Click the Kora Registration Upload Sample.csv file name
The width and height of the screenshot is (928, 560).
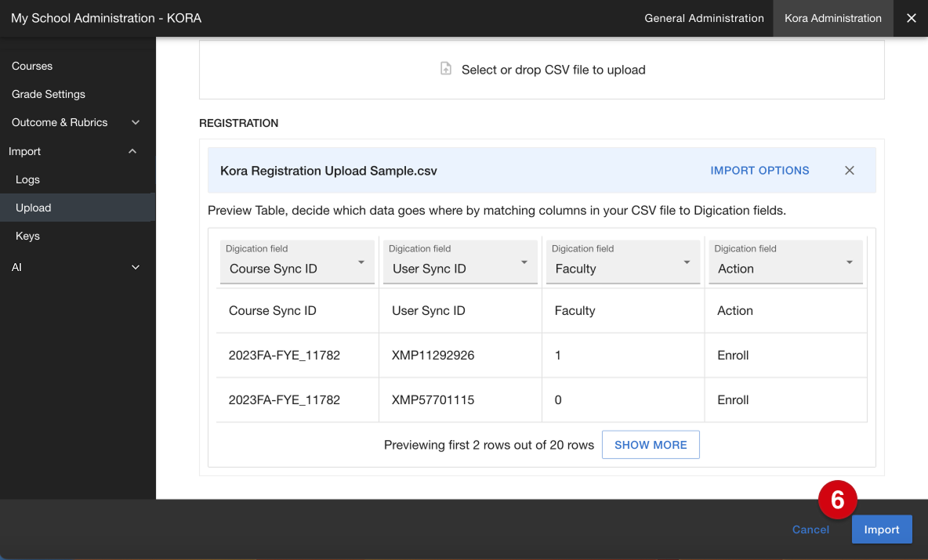(x=328, y=171)
